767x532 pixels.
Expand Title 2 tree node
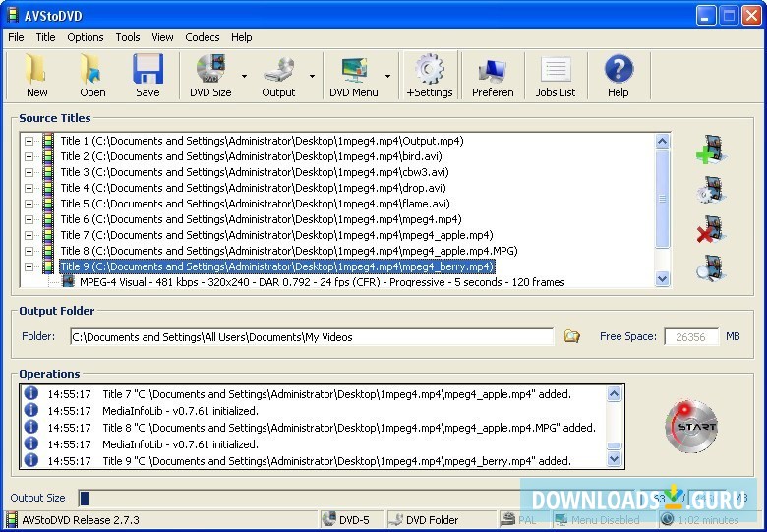point(29,156)
